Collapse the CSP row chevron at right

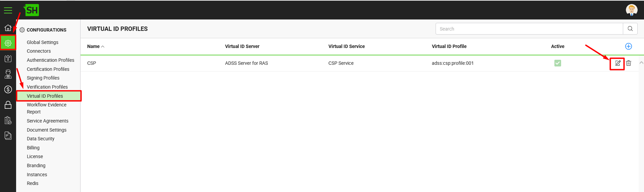(x=641, y=63)
